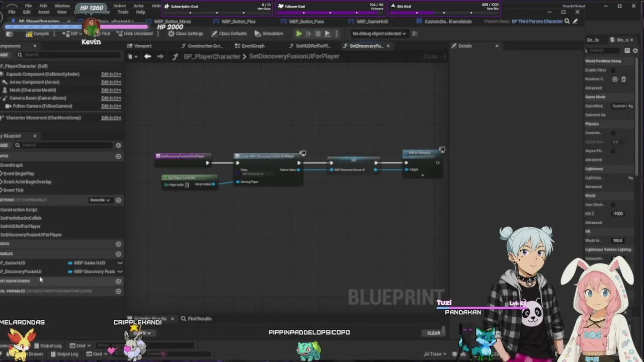The height and width of the screenshot is (362, 644).
Task: Open the SetHUDRefForPlayer function
Action: pyautogui.click(x=21, y=226)
